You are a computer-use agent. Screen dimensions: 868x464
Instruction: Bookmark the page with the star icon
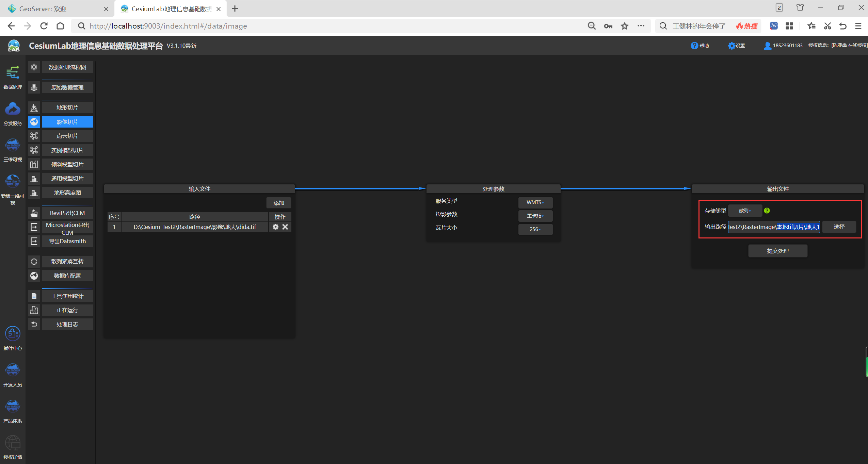click(x=625, y=26)
